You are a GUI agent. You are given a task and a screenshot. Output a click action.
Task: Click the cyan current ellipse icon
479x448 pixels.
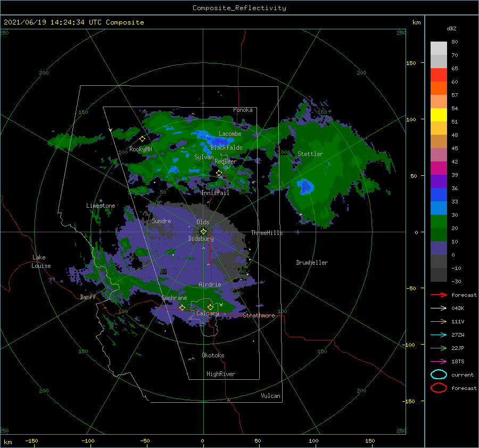[439, 374]
